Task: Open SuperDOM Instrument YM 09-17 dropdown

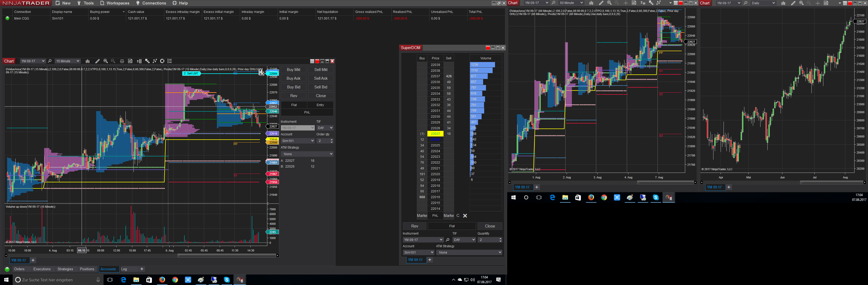Action: pyautogui.click(x=423, y=240)
